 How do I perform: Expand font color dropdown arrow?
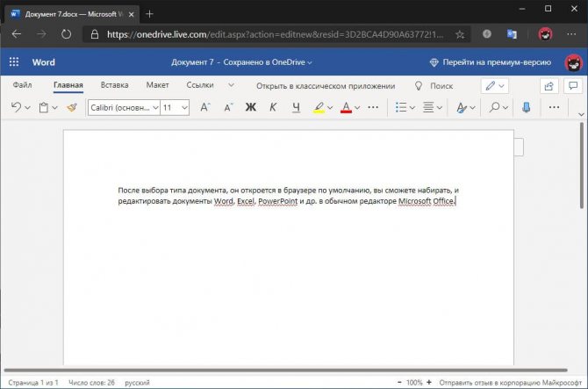click(357, 108)
